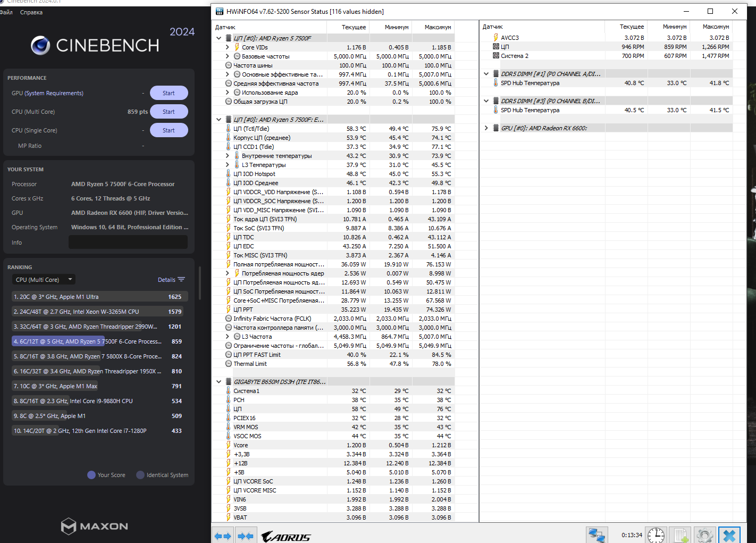The width and height of the screenshot is (756, 543).
Task: Expand the Потребляемая мощность ядер row
Action: click(228, 273)
